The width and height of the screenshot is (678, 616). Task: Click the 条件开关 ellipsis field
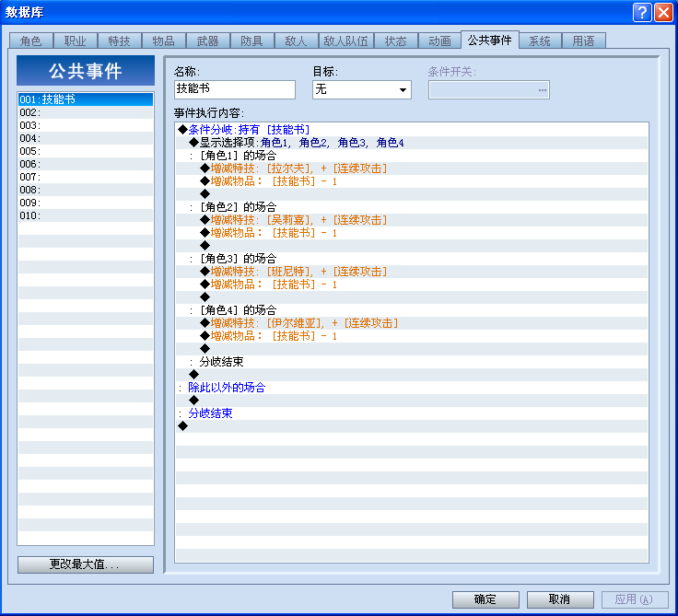pyautogui.click(x=489, y=90)
